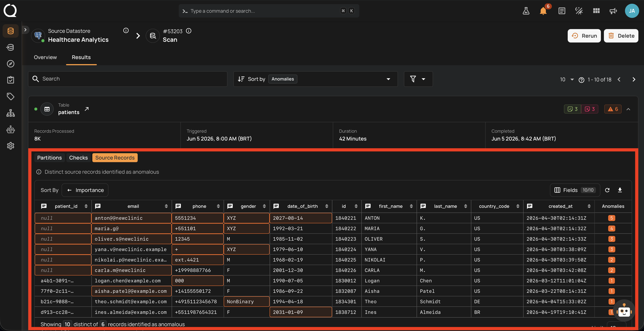The image size is (644, 331).
Task: Open the apps grid icon
Action: 596,11
